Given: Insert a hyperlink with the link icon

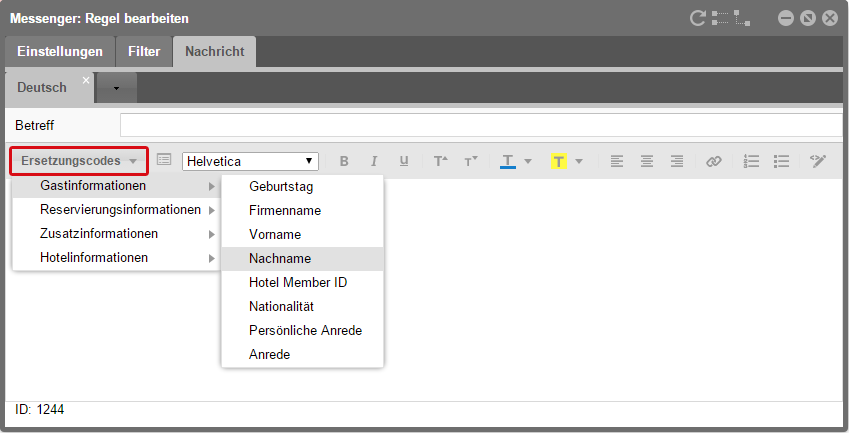Looking at the screenshot, I should [713, 161].
